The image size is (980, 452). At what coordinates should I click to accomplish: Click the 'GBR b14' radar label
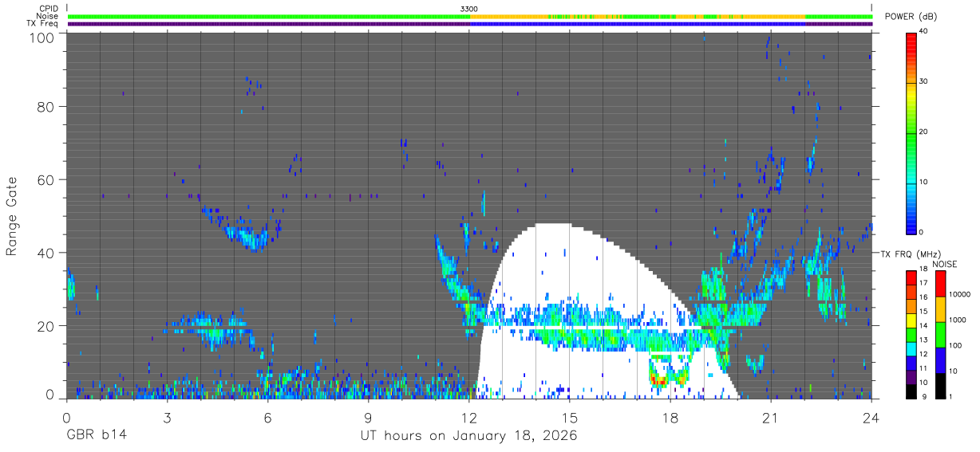[x=96, y=437]
